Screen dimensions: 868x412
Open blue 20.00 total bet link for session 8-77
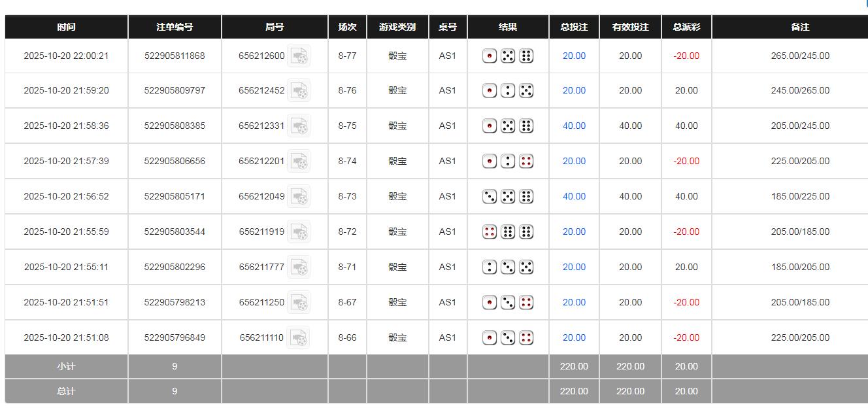[574, 56]
